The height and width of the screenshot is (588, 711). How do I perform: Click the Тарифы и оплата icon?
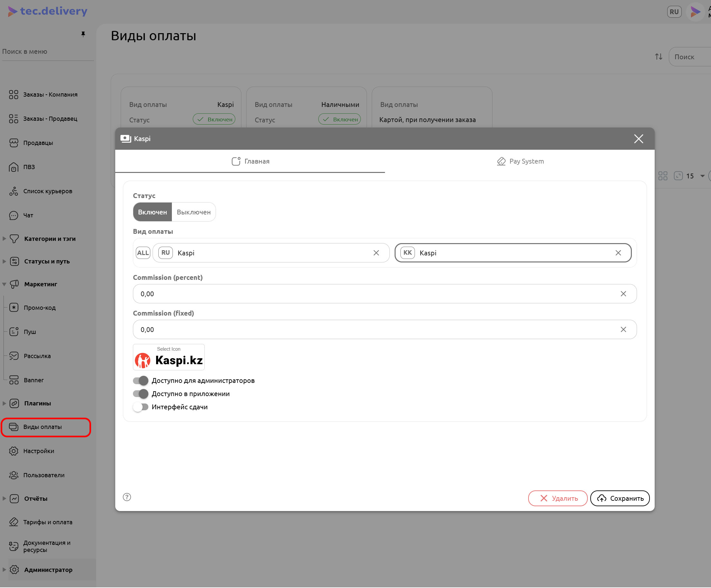point(14,523)
